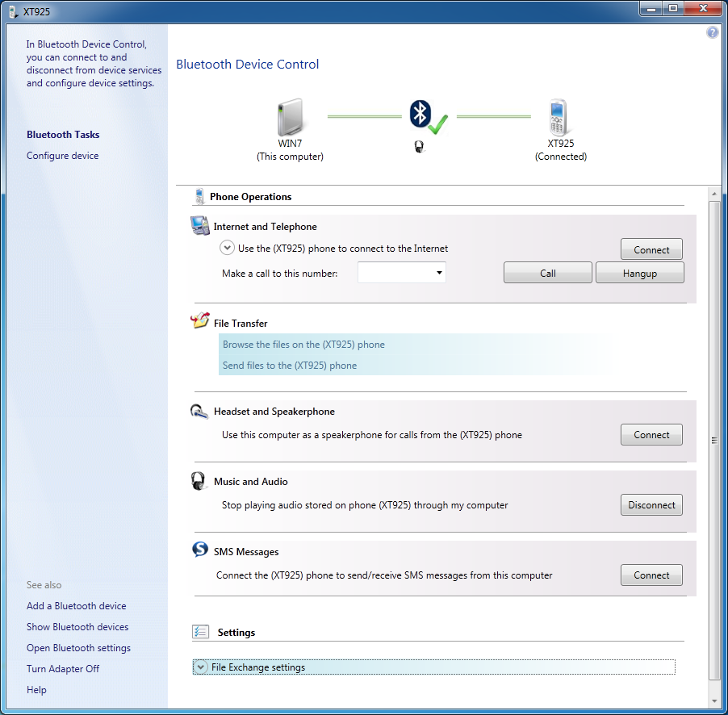
Task: Click Turn Adapter Off
Action: 63,668
